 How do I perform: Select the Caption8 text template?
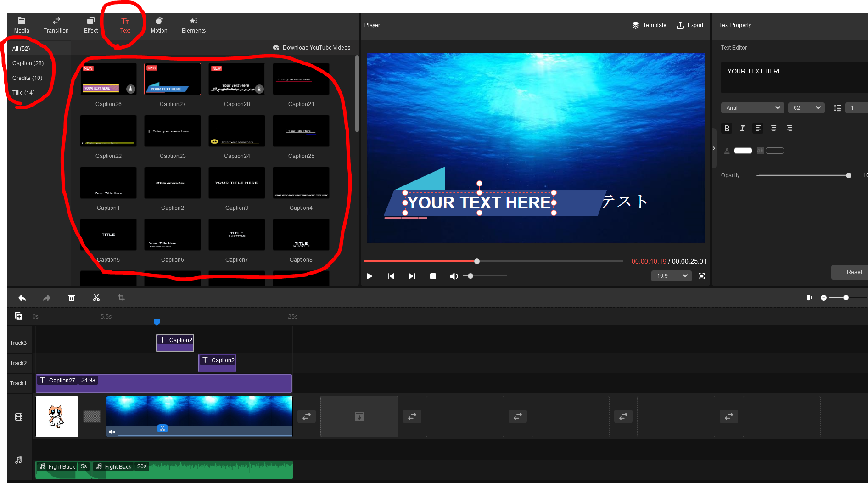click(x=301, y=235)
